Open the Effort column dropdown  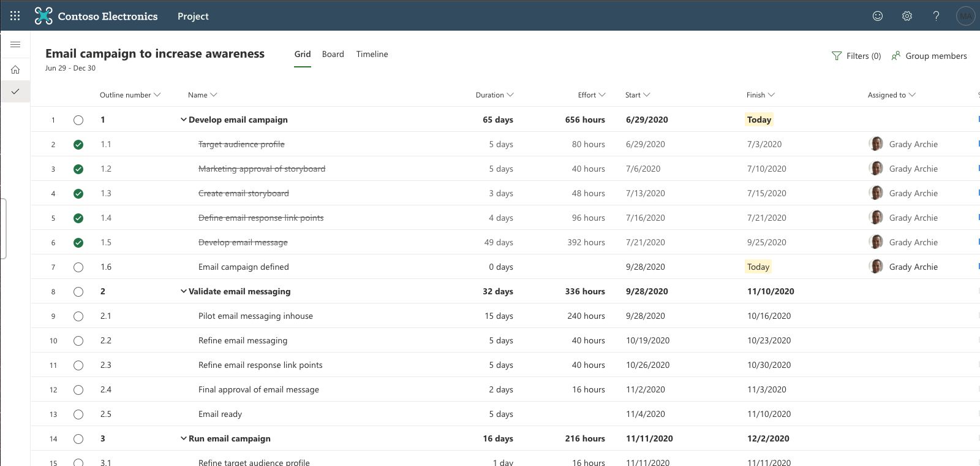click(x=602, y=95)
